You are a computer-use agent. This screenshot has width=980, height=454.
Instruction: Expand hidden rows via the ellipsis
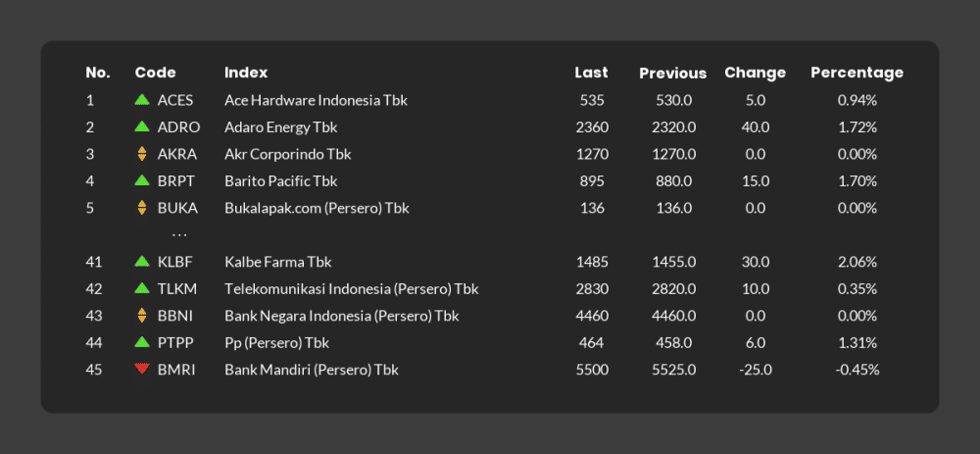(179, 235)
